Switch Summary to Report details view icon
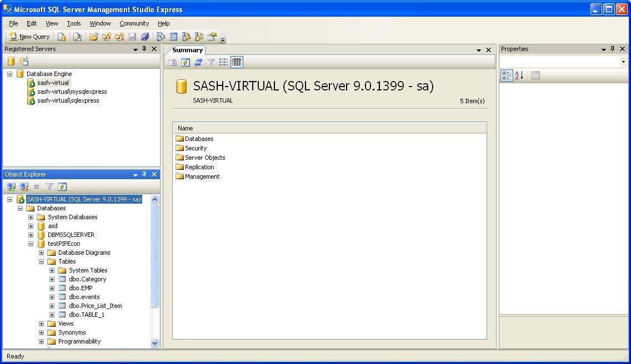The width and height of the screenshot is (631, 364). 237,62
